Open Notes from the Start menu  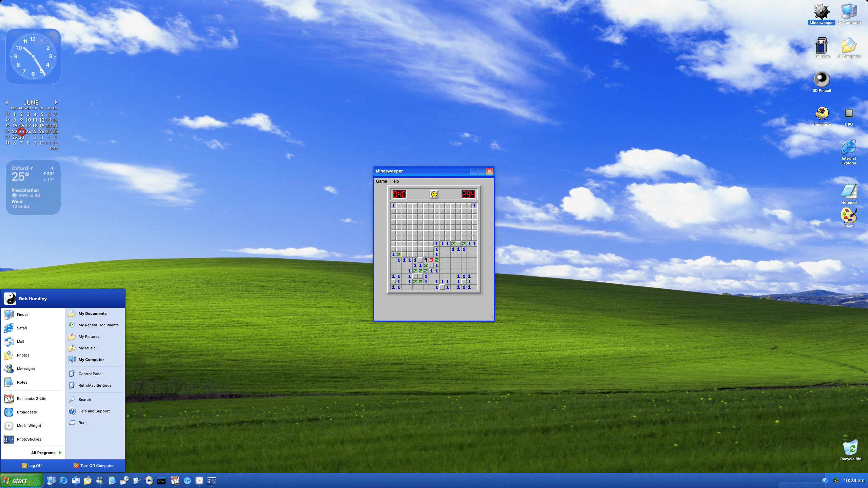[33, 382]
